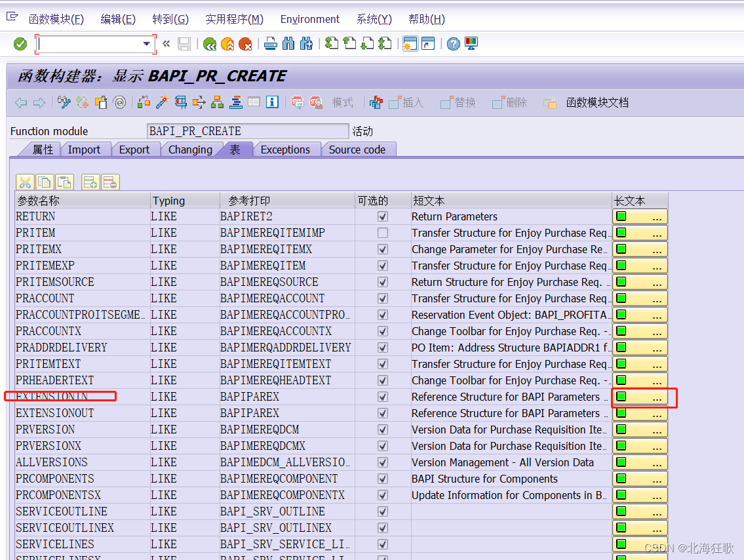Switch to the Source code tab

359,150
